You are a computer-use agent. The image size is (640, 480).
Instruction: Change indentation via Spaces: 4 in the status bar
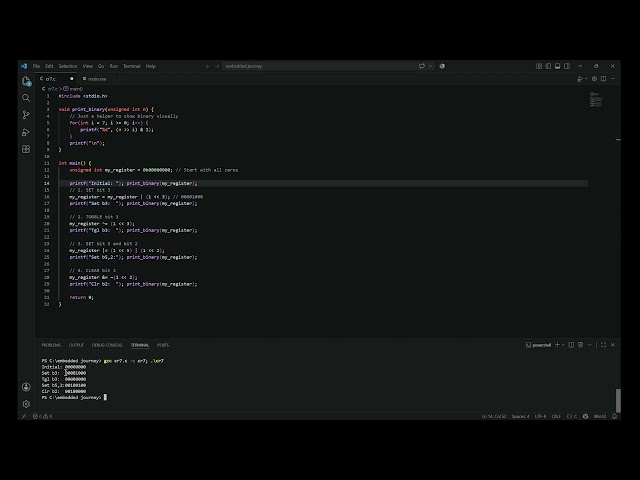(520, 416)
